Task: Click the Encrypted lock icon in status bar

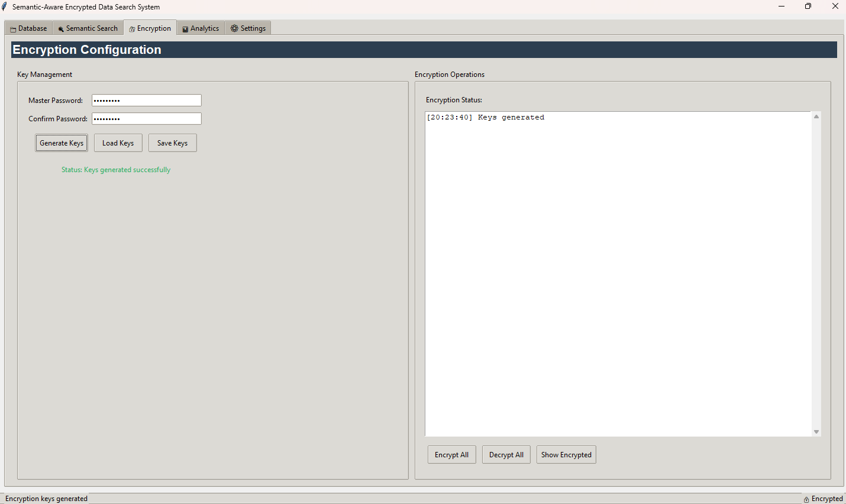Action: (806, 499)
